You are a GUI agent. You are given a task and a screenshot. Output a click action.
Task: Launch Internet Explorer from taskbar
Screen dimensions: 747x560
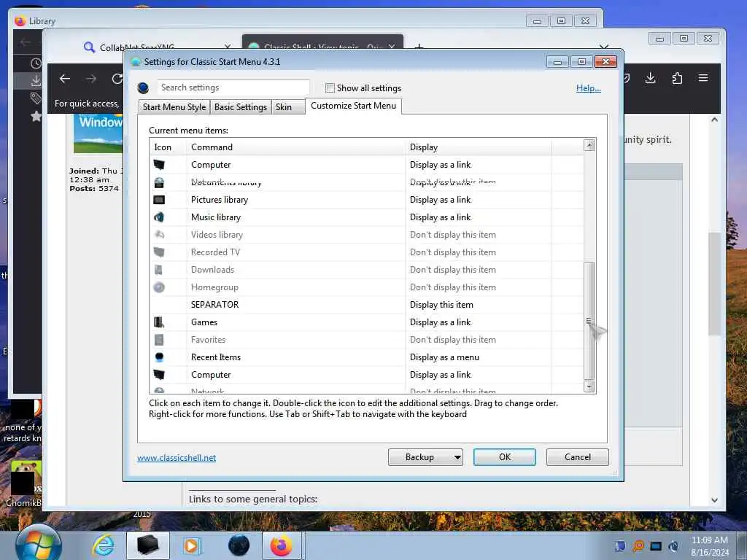pos(104,545)
